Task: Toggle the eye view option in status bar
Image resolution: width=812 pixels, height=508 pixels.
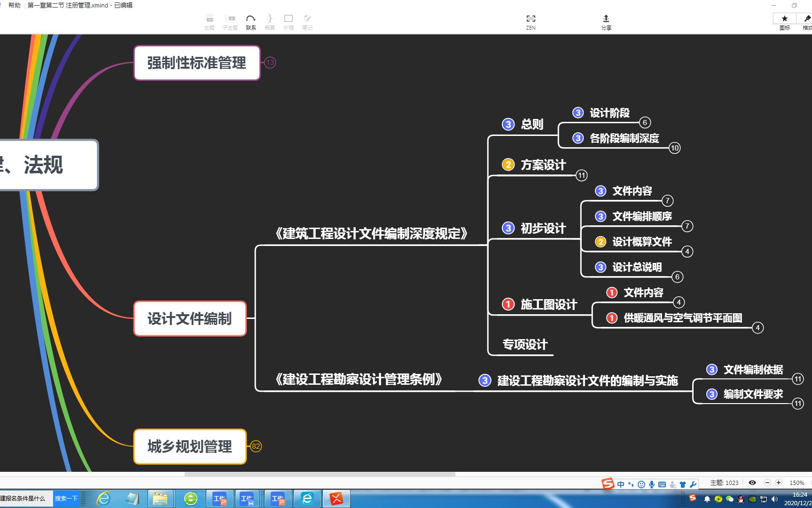Action: [x=752, y=483]
